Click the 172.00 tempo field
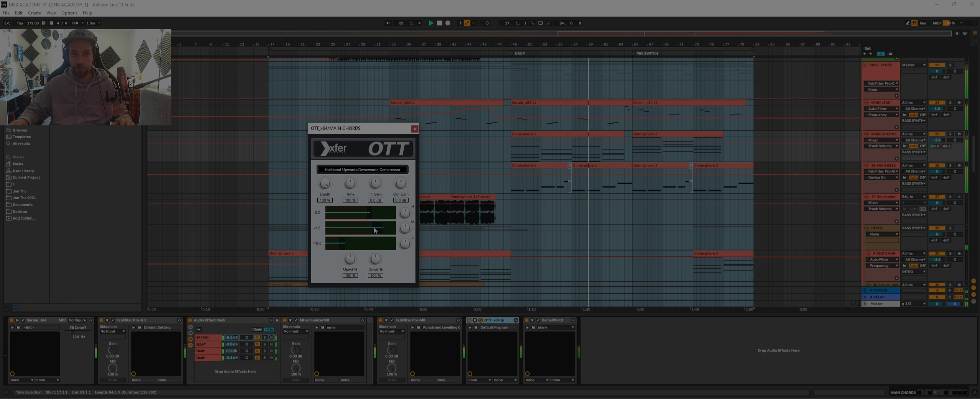Image resolution: width=980 pixels, height=399 pixels. pyautogui.click(x=33, y=23)
